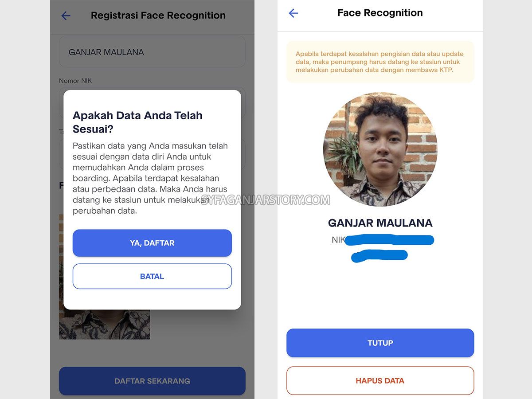532x399 pixels.
Task: Tap the "Apakah Data Anda Telah Sesuai?" heading
Action: [137, 122]
